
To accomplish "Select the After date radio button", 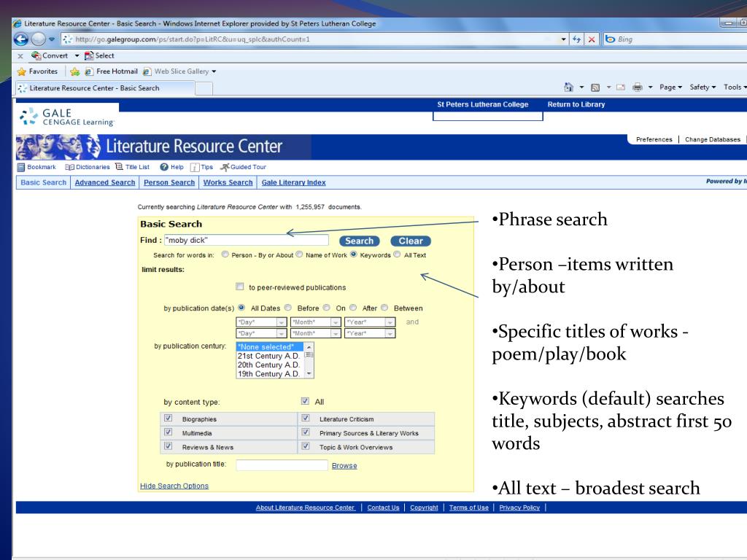I will click(353, 308).
